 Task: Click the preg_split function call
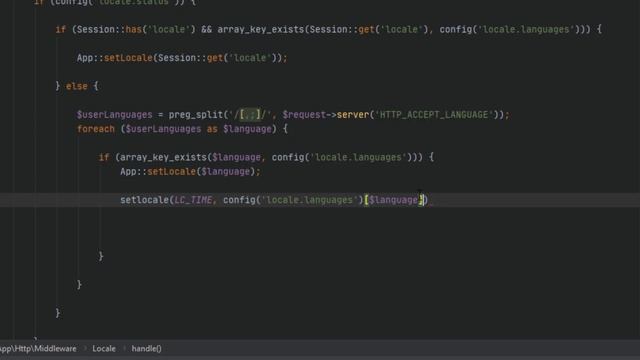pyautogui.click(x=196, y=115)
